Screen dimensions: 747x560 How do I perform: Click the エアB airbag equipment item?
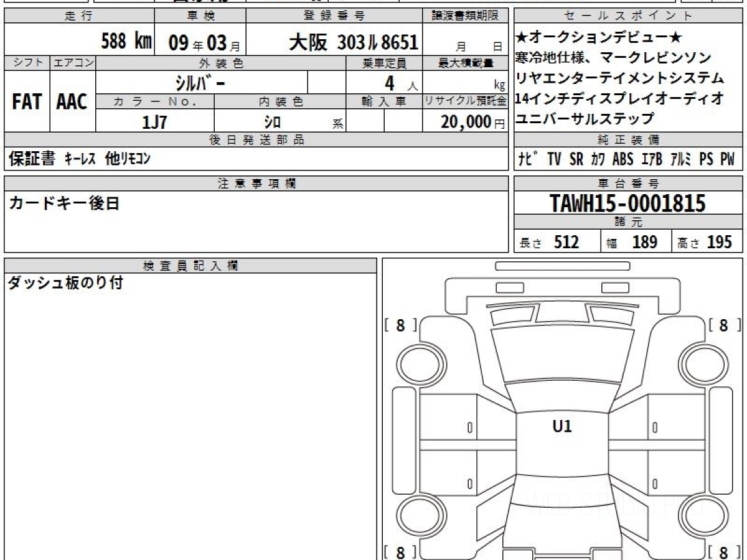pos(652,160)
